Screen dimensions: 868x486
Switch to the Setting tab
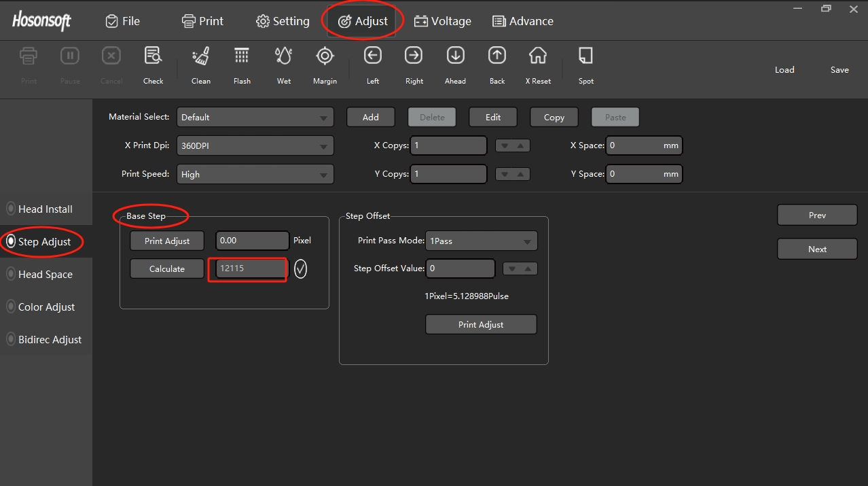283,21
